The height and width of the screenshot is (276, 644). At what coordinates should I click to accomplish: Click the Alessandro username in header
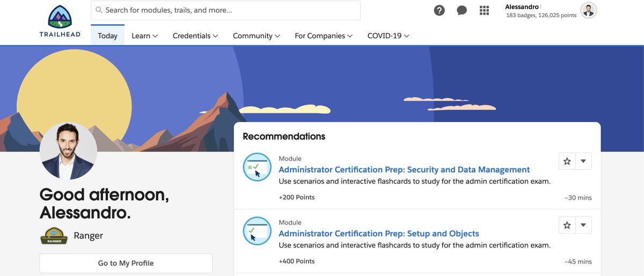click(522, 6)
